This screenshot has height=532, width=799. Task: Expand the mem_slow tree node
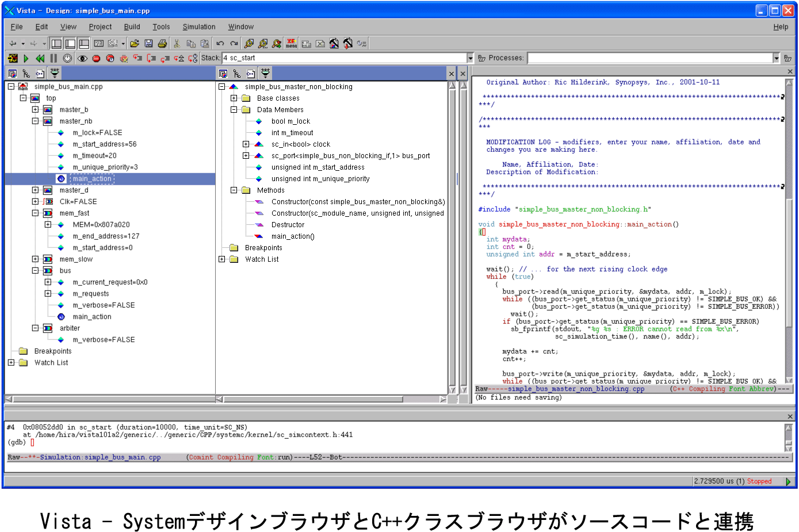[35, 259]
